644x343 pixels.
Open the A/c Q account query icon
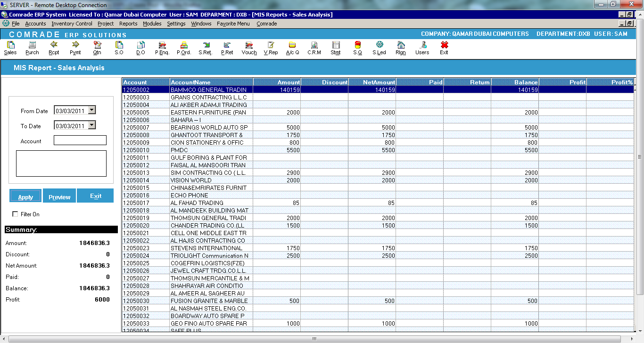click(292, 47)
